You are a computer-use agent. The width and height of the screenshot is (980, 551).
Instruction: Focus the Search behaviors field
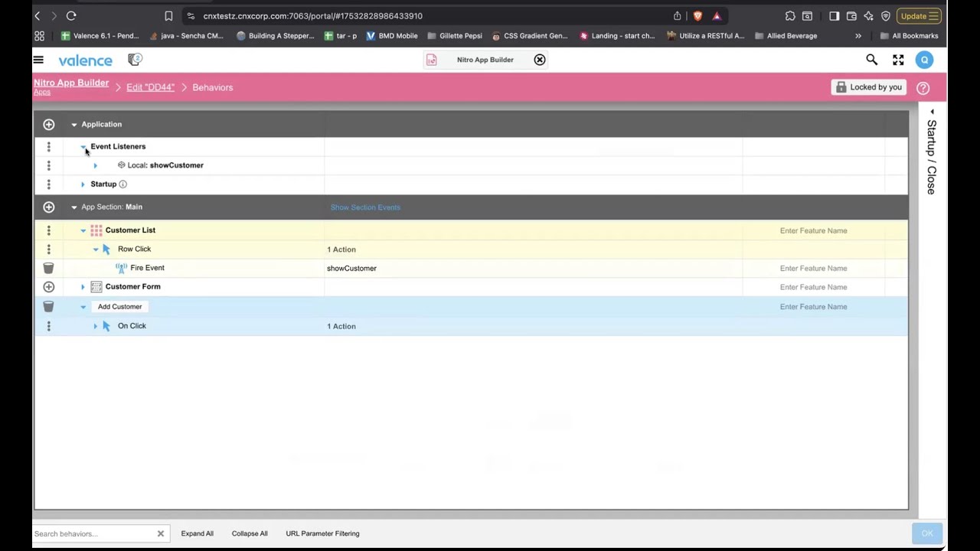(93, 533)
